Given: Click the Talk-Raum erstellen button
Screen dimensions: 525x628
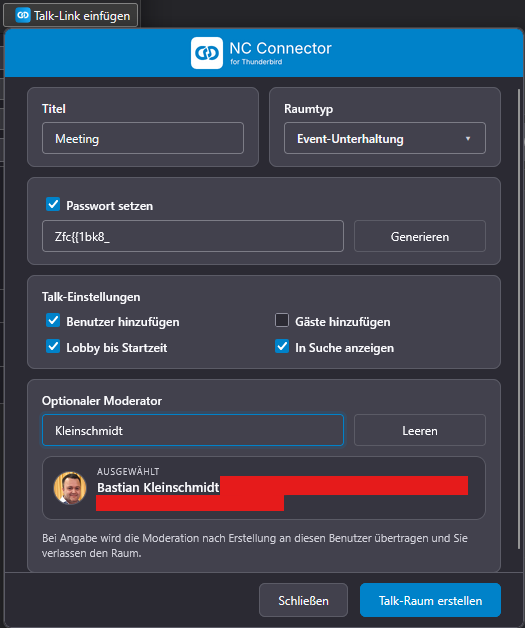Looking at the screenshot, I should 430,600.
